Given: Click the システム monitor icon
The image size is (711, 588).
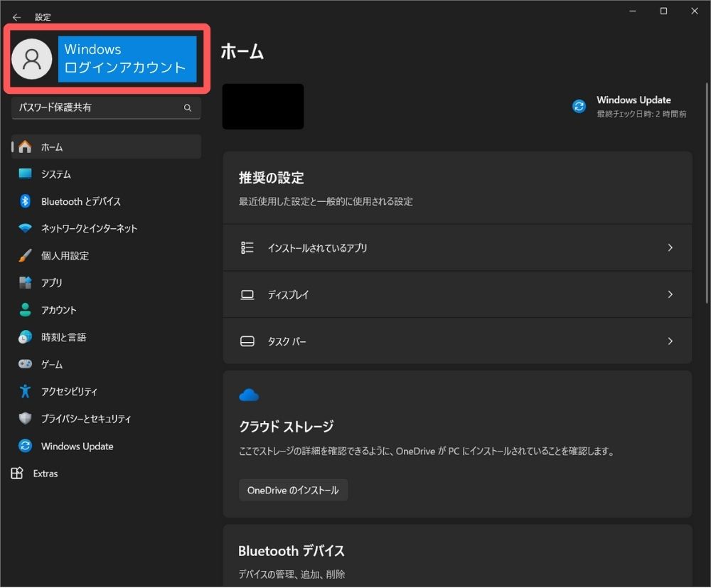Looking at the screenshot, I should (x=25, y=173).
